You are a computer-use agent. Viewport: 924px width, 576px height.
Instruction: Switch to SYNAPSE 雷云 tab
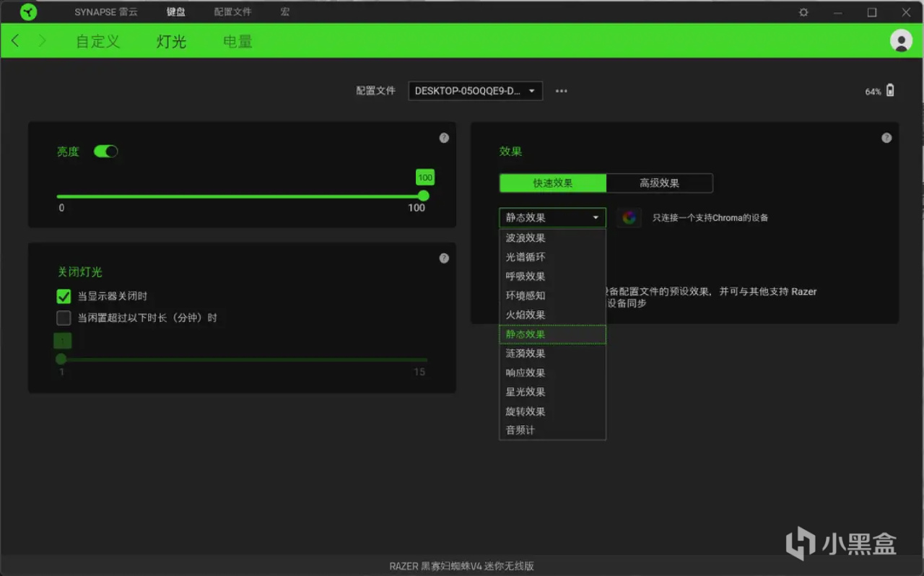pyautogui.click(x=106, y=12)
